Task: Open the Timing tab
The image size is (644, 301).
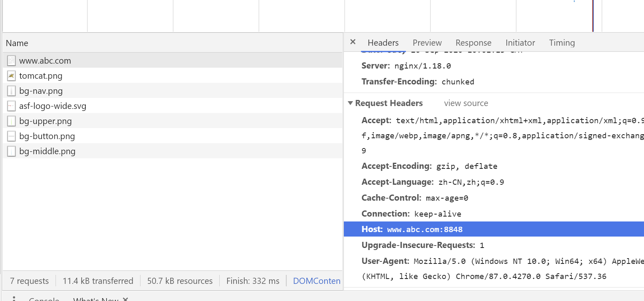Action: (562, 43)
